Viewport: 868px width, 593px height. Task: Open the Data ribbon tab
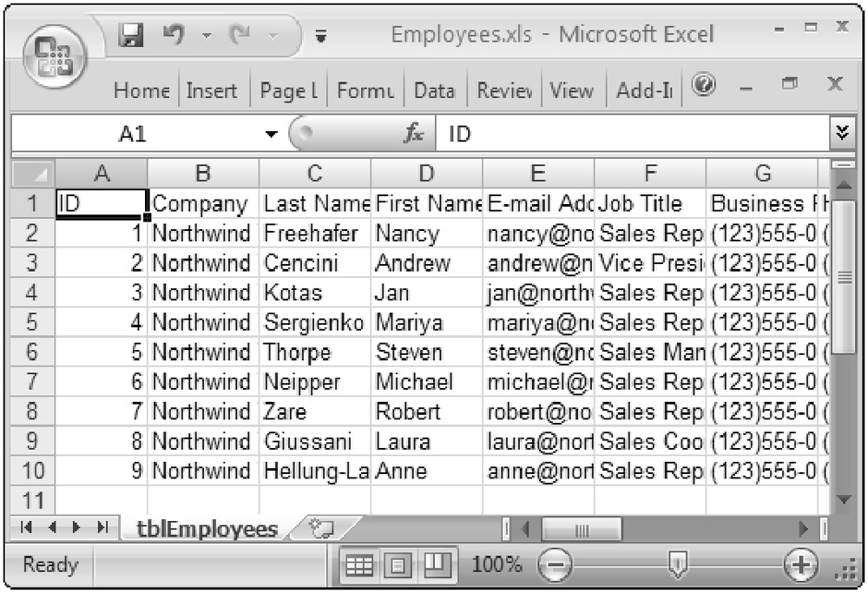coord(434,90)
